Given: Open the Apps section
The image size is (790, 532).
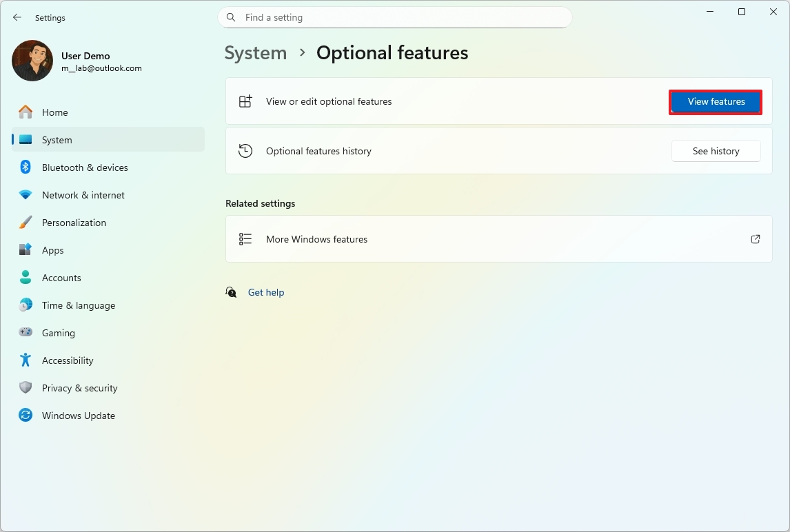Looking at the screenshot, I should (x=52, y=250).
